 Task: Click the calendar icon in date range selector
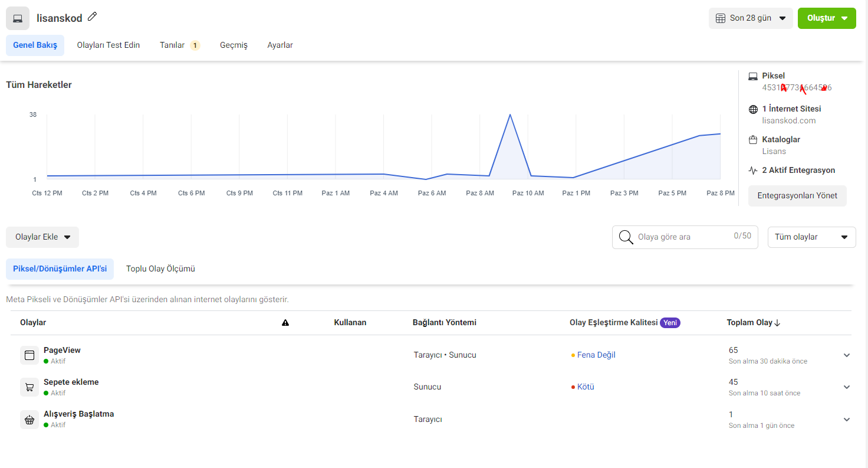pyautogui.click(x=721, y=18)
